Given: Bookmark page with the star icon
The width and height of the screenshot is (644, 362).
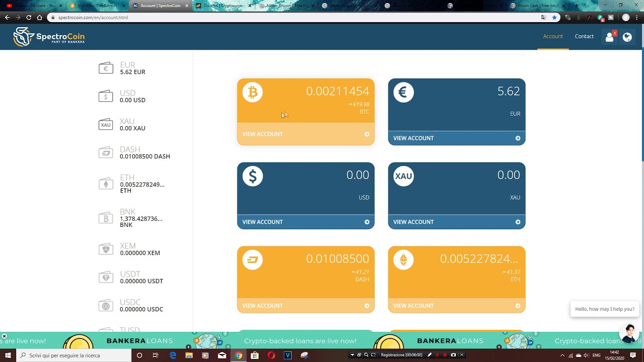Looking at the screenshot, I should click(x=554, y=17).
